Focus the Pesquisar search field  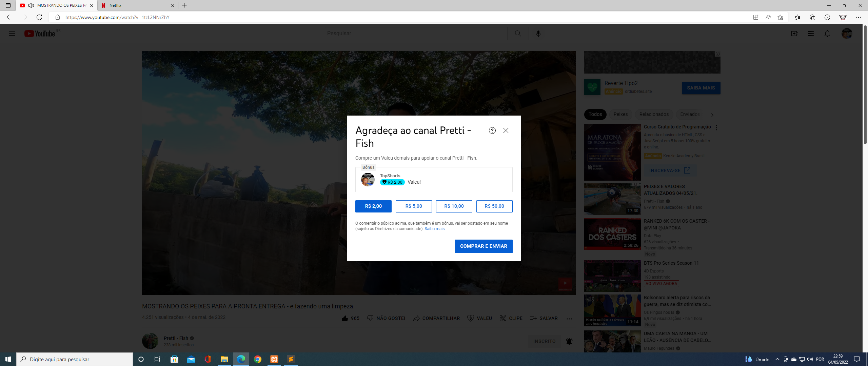coord(416,34)
